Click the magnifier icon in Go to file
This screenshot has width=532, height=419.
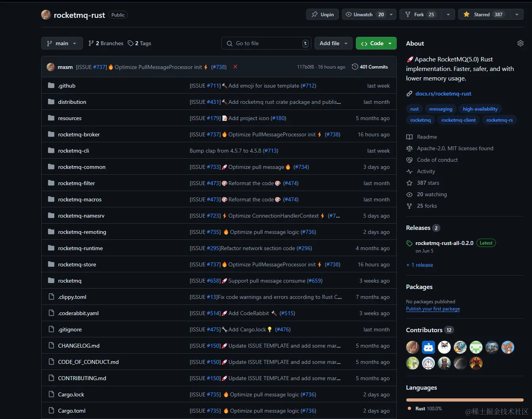(x=230, y=43)
